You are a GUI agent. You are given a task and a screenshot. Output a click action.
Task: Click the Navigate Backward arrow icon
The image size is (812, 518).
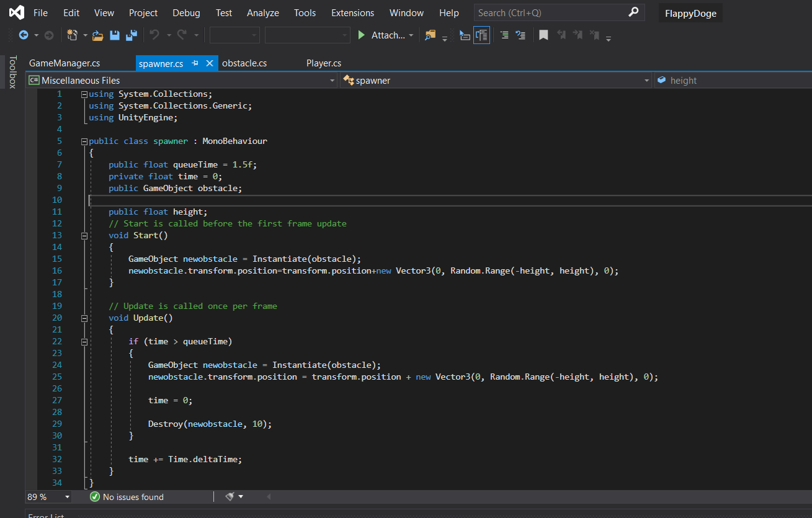(24, 35)
